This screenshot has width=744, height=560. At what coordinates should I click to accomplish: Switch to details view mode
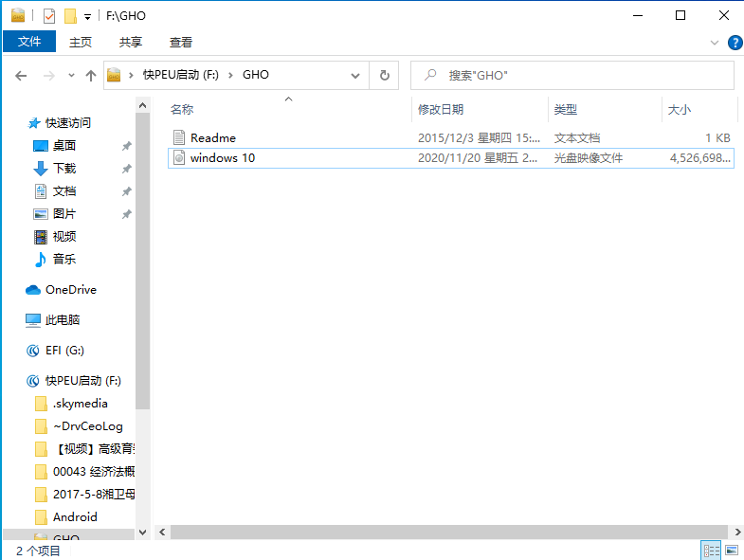point(711,551)
